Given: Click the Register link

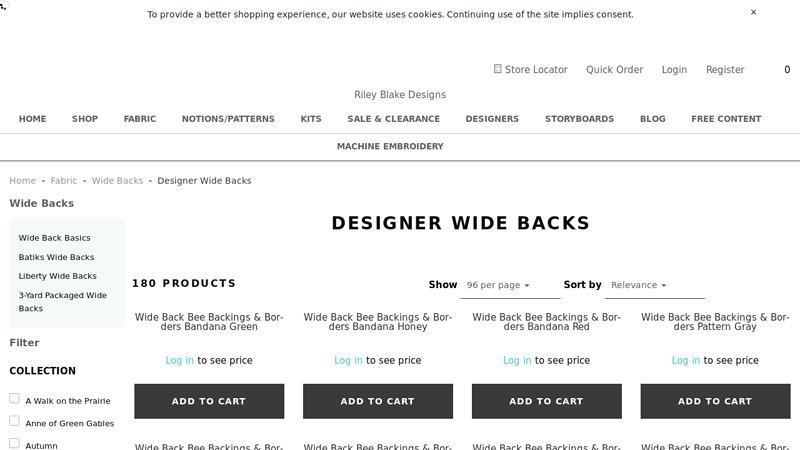Looking at the screenshot, I should point(725,70).
